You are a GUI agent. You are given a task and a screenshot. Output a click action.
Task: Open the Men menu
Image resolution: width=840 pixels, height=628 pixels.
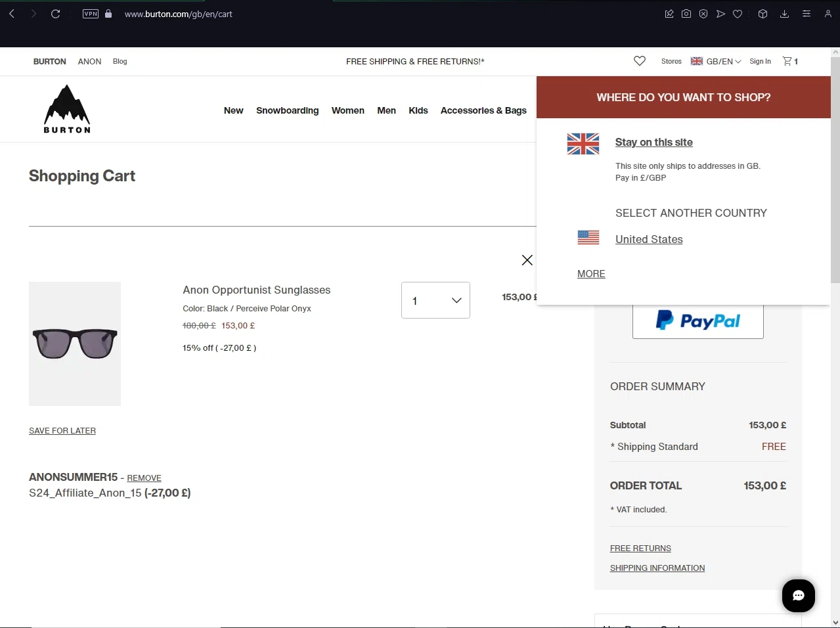(387, 110)
